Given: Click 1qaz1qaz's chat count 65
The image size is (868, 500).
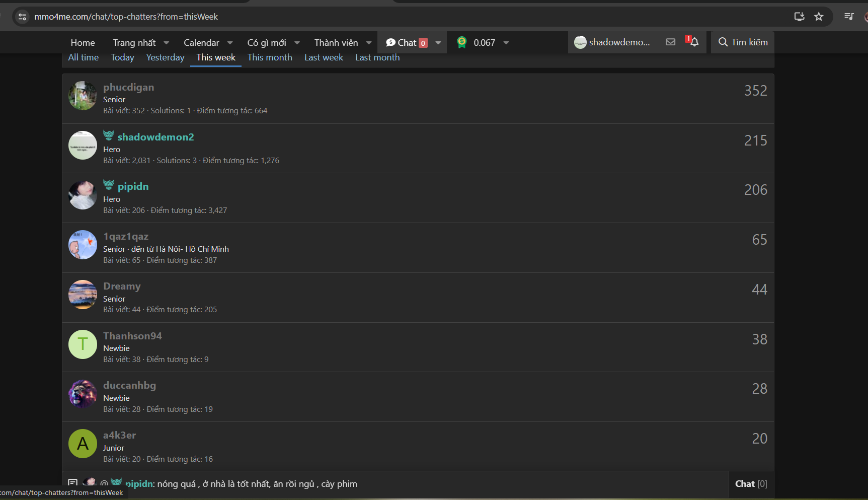Looking at the screenshot, I should click(x=760, y=240).
